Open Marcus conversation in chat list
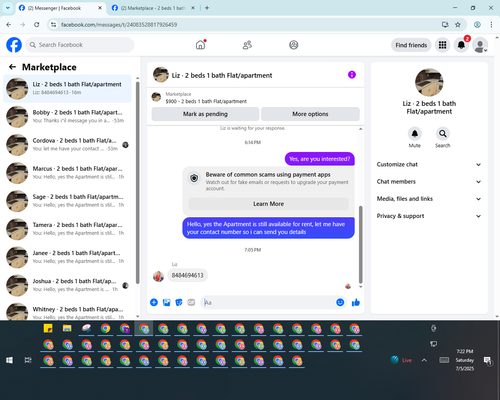The width and height of the screenshot is (500, 400). tap(68, 173)
